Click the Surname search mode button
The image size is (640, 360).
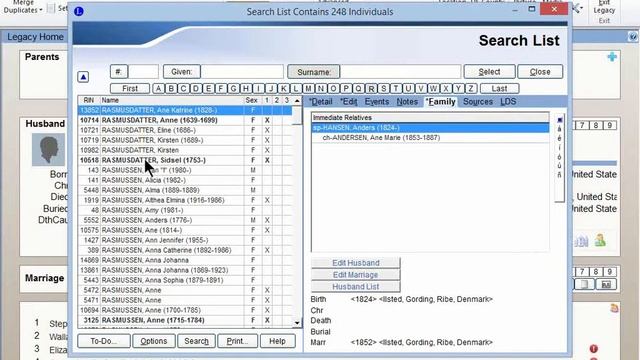[313, 72]
